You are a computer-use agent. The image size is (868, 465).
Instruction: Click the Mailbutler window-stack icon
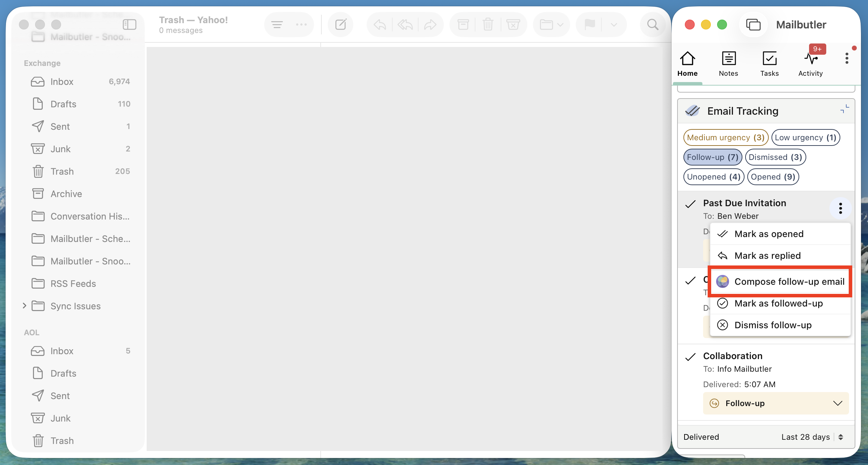click(753, 25)
